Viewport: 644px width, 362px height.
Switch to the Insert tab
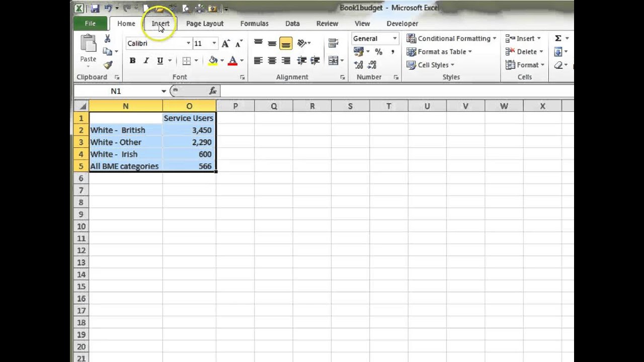click(160, 24)
